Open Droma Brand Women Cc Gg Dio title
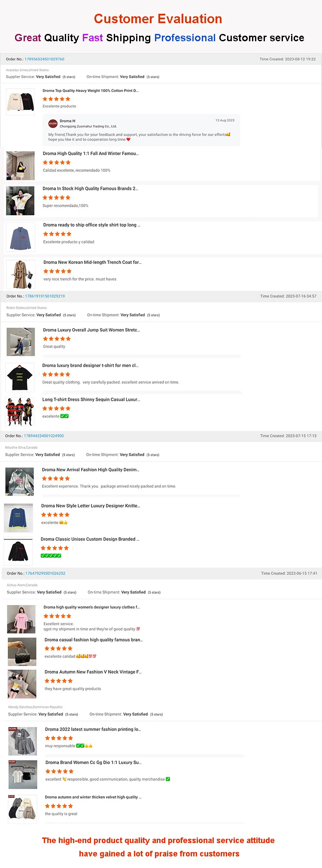This screenshot has width=322, height=868. [x=94, y=762]
